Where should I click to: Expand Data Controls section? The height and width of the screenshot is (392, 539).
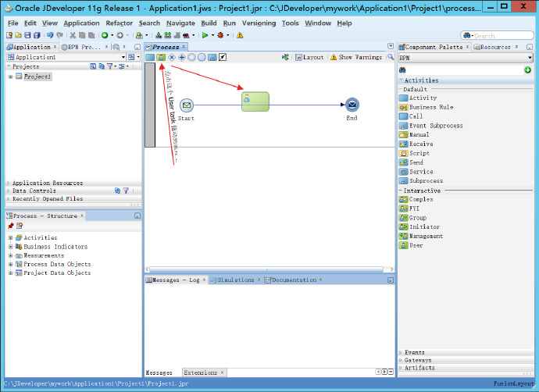coord(9,191)
